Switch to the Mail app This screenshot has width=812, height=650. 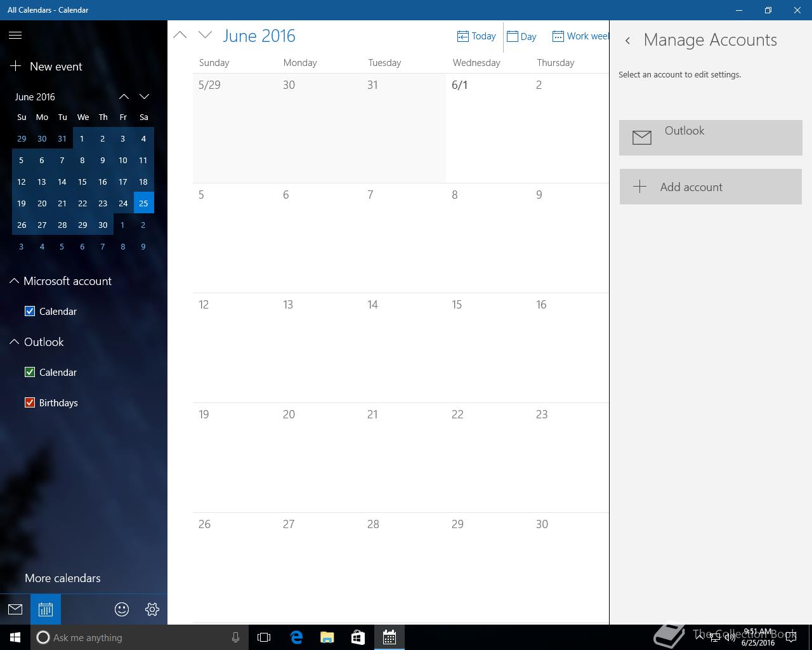[x=15, y=609]
